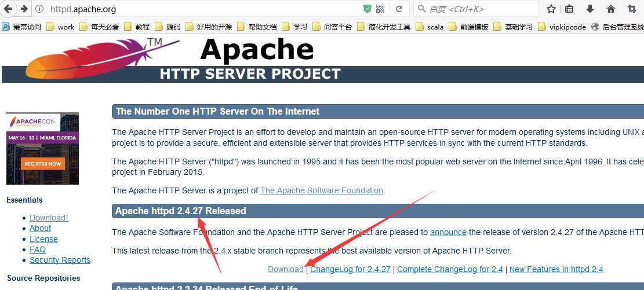Click REGISTER NOW on the ApacheCon banner
Image resolution: width=644 pixels, height=290 pixels.
coord(43,164)
